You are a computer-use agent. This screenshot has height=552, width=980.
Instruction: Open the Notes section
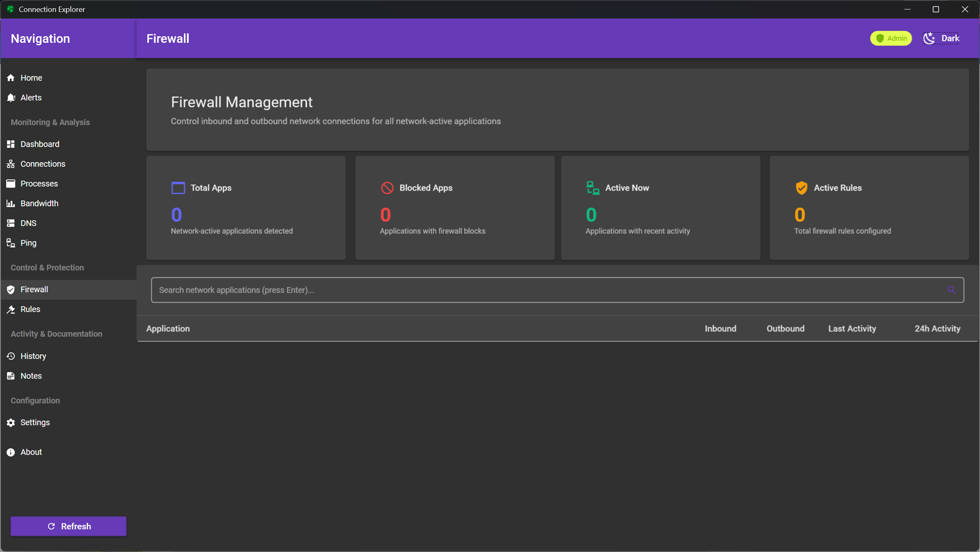(31, 376)
